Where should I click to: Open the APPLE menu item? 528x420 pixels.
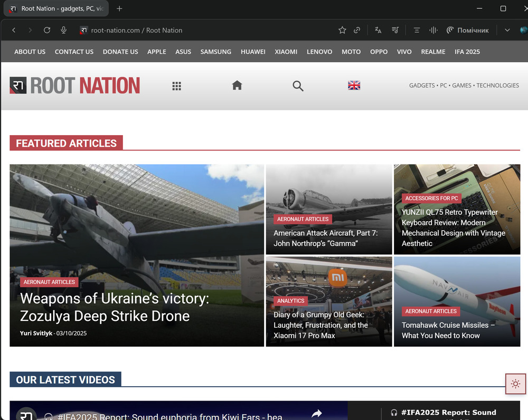(x=157, y=52)
